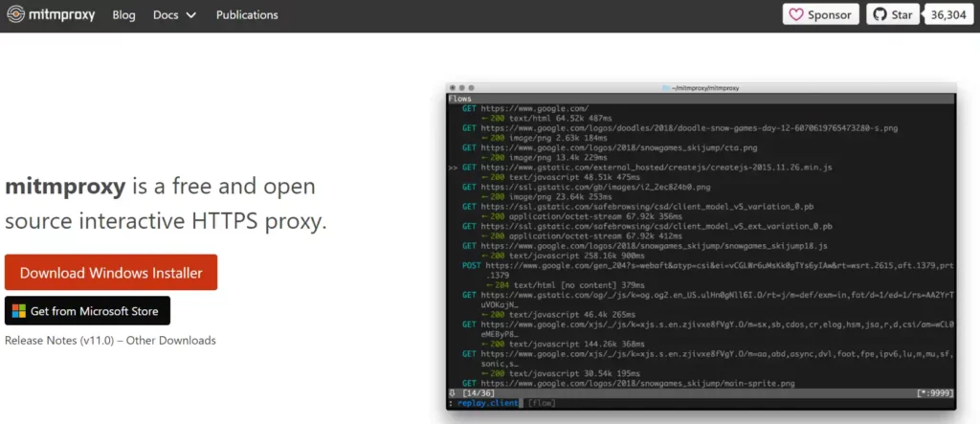980x424 pixels.
Task: Open the Publications page
Action: point(247,15)
